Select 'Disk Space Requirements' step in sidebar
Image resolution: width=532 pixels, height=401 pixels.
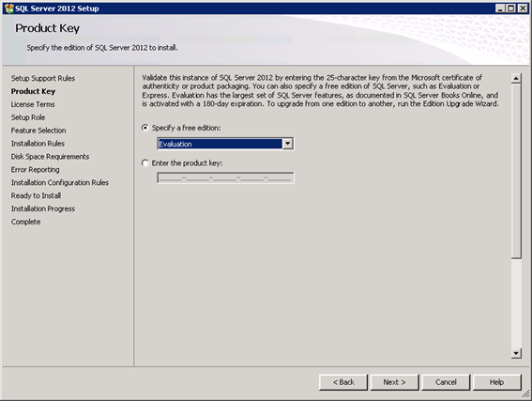[x=50, y=157]
